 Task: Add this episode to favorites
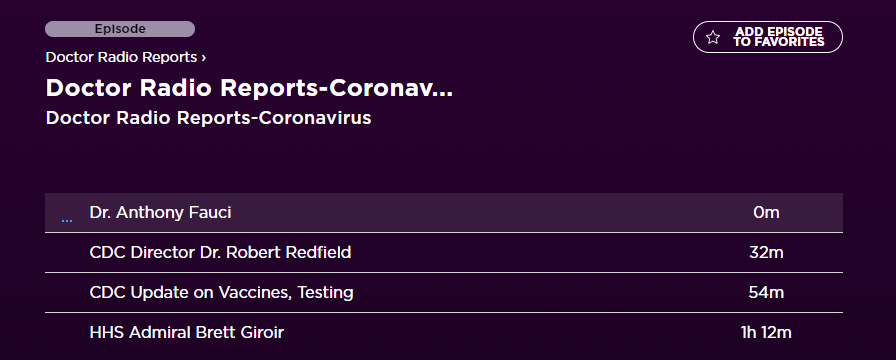point(767,37)
